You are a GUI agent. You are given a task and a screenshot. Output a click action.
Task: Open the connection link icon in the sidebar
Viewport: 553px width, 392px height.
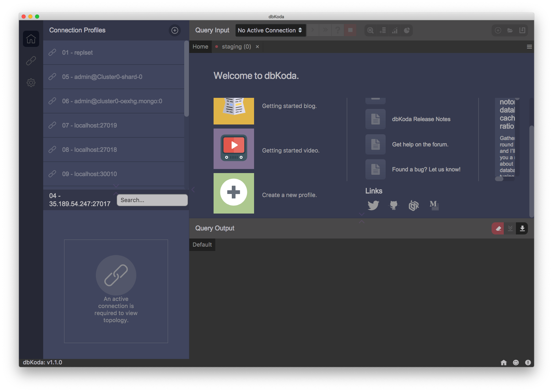[x=31, y=61]
